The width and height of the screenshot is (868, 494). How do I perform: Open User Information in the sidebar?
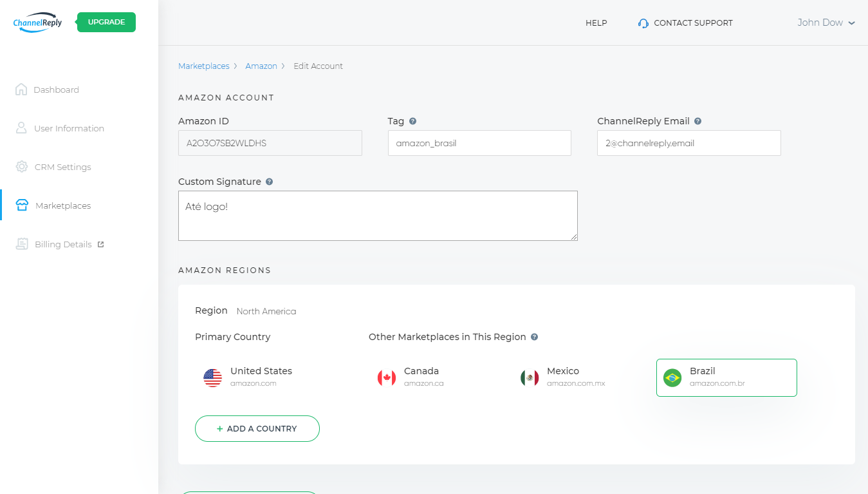pos(69,128)
